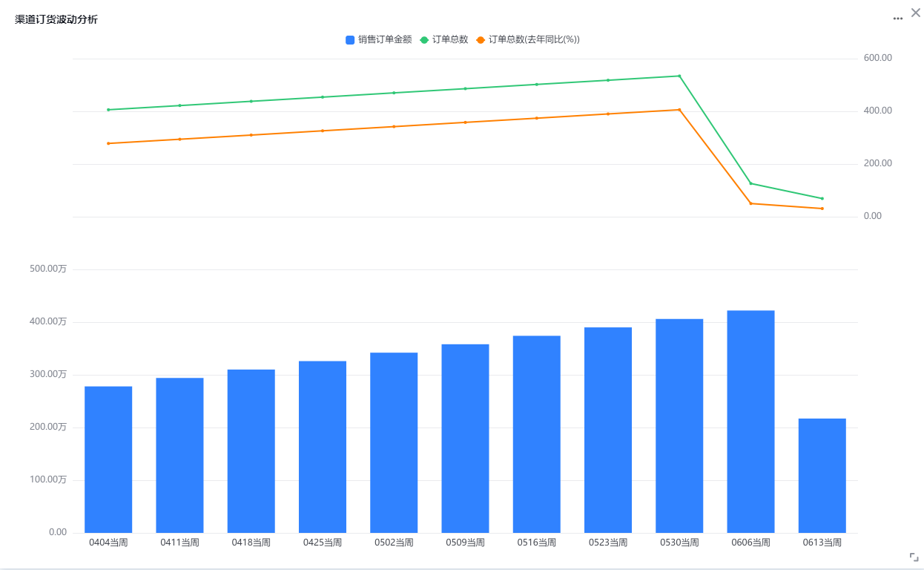Click the blue 销售订单金额 legend swatch

(350, 40)
